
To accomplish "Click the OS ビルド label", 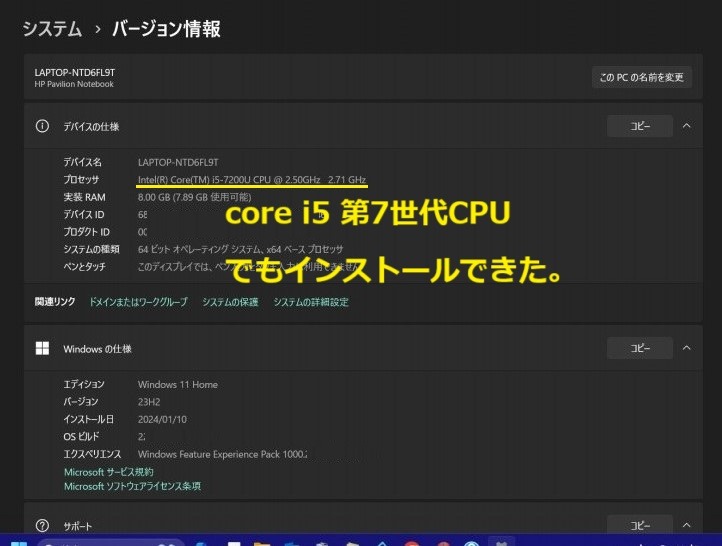I will coord(81,436).
